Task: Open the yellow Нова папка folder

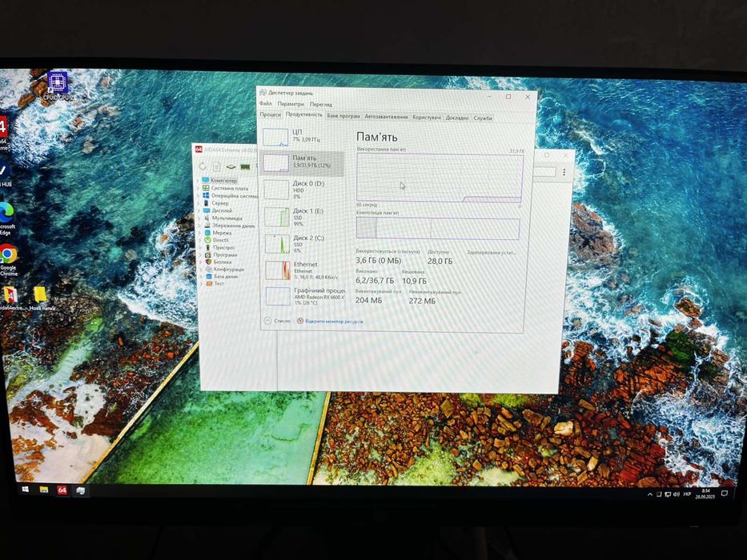Action: pyautogui.click(x=41, y=298)
